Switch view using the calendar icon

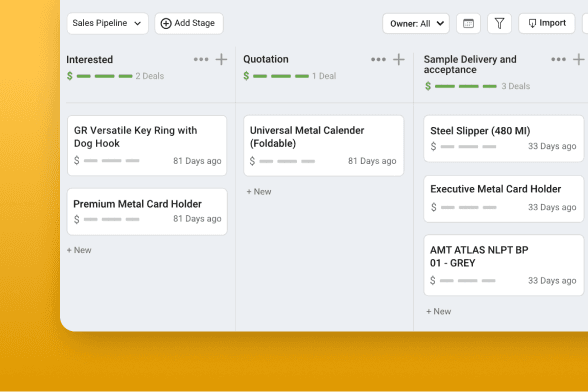(x=468, y=23)
